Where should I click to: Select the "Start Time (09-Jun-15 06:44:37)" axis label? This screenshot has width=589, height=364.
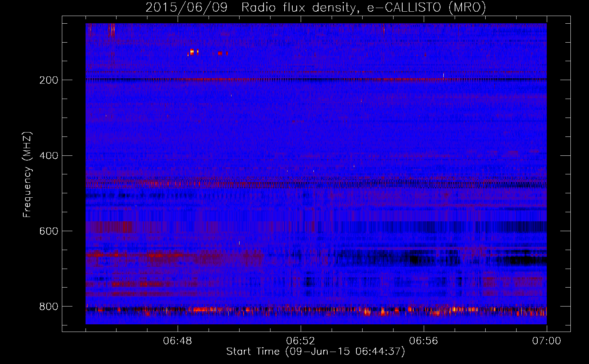coord(316,352)
